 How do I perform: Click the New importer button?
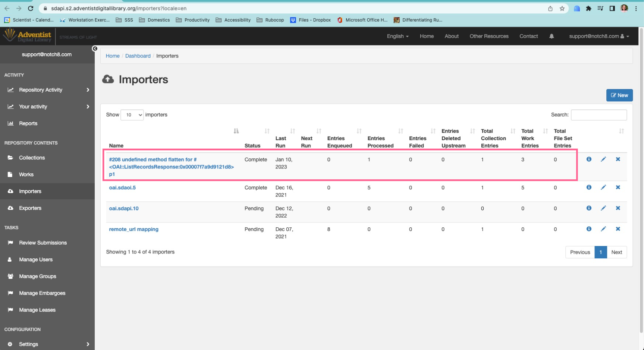click(619, 95)
